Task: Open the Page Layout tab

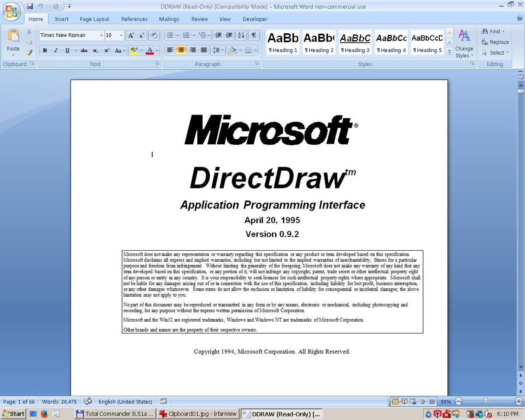Action: click(x=94, y=19)
